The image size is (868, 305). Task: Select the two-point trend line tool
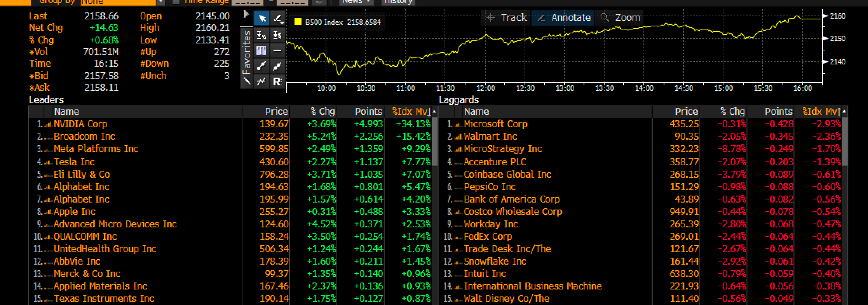coord(261,66)
